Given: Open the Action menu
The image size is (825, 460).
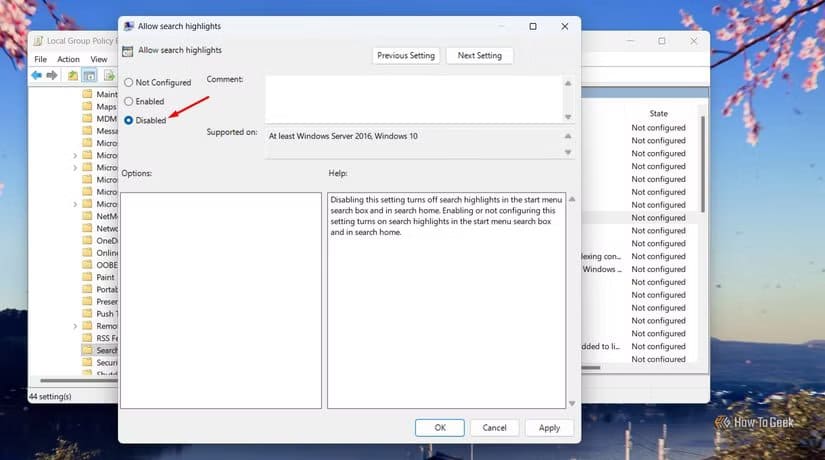Looking at the screenshot, I should 68,59.
